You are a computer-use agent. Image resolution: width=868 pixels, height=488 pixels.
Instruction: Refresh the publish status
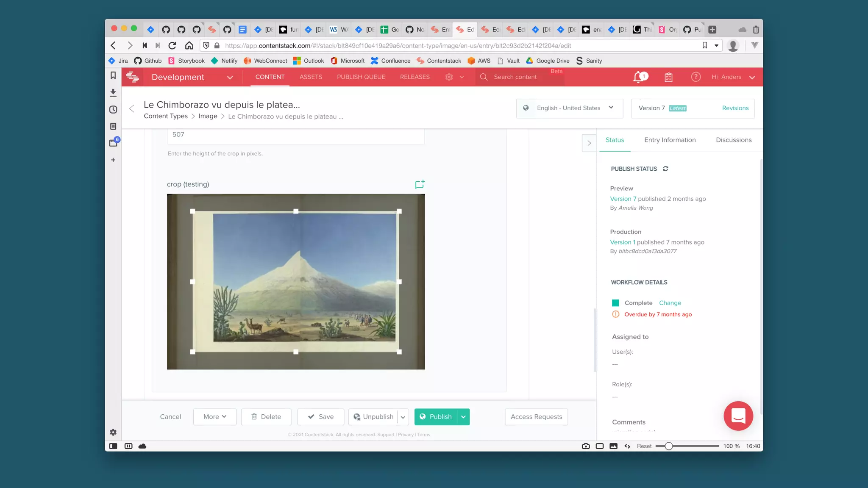click(665, 169)
